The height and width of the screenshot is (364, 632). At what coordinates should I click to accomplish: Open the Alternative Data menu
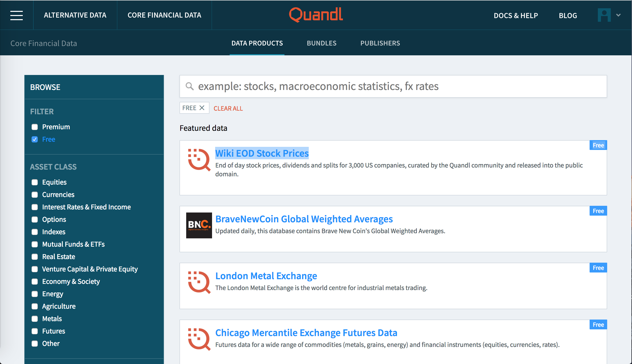75,15
